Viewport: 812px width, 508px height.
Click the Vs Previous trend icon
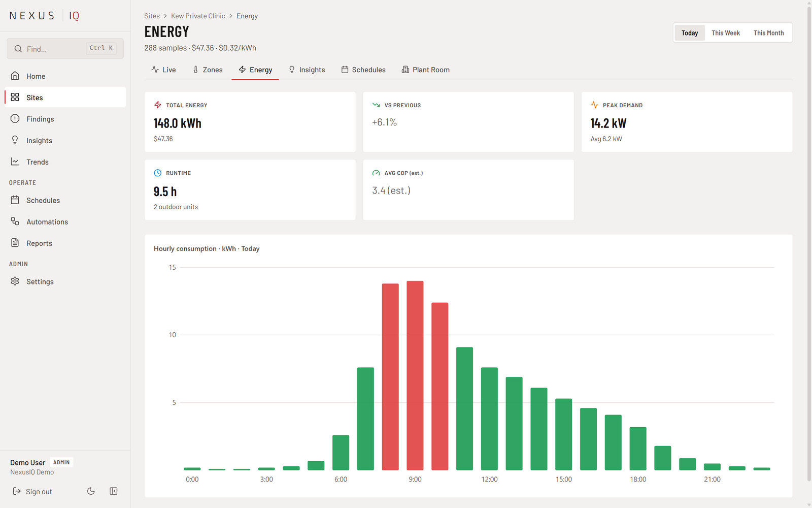pyautogui.click(x=376, y=105)
